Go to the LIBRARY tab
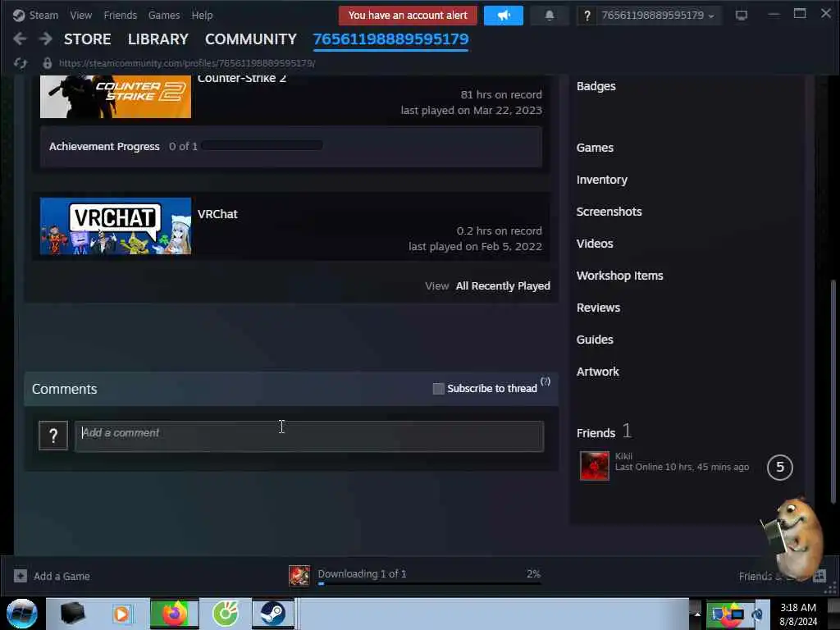 [x=158, y=39]
